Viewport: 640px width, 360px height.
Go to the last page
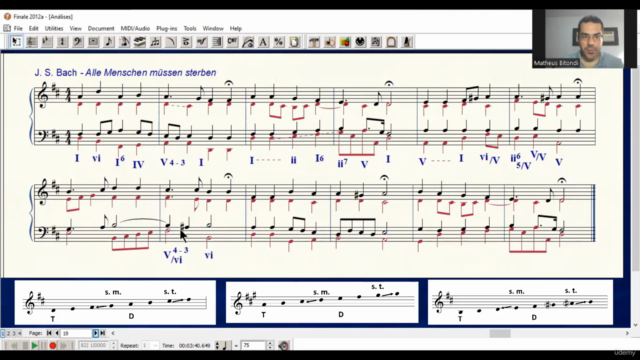[103, 333]
